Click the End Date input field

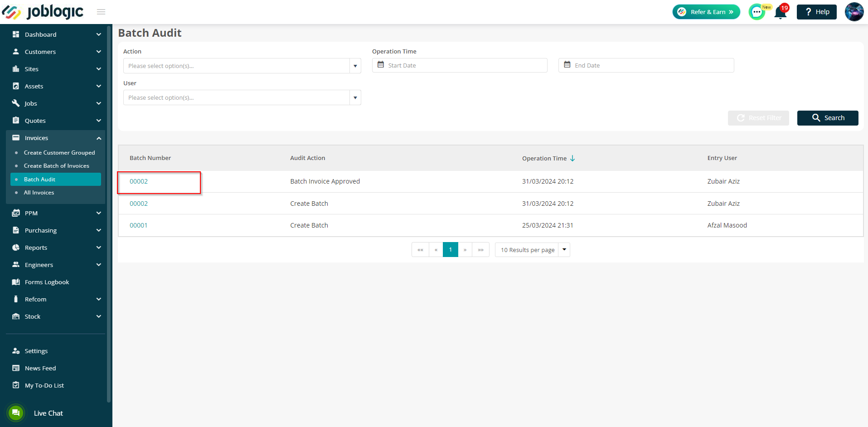(646, 65)
